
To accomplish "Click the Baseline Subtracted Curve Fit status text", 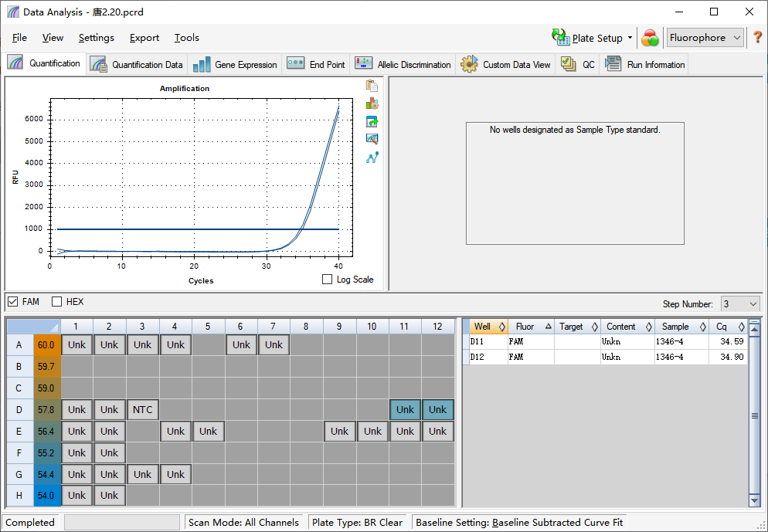I will (557, 522).
